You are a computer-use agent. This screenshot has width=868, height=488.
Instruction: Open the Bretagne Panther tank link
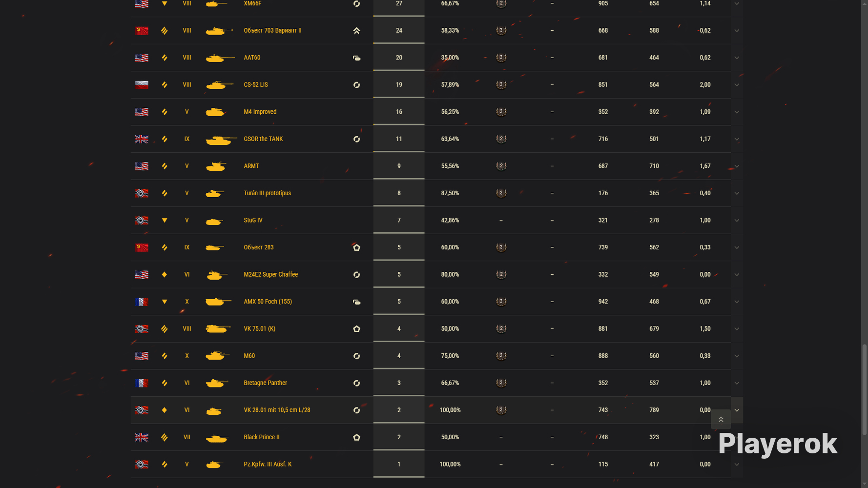266,383
